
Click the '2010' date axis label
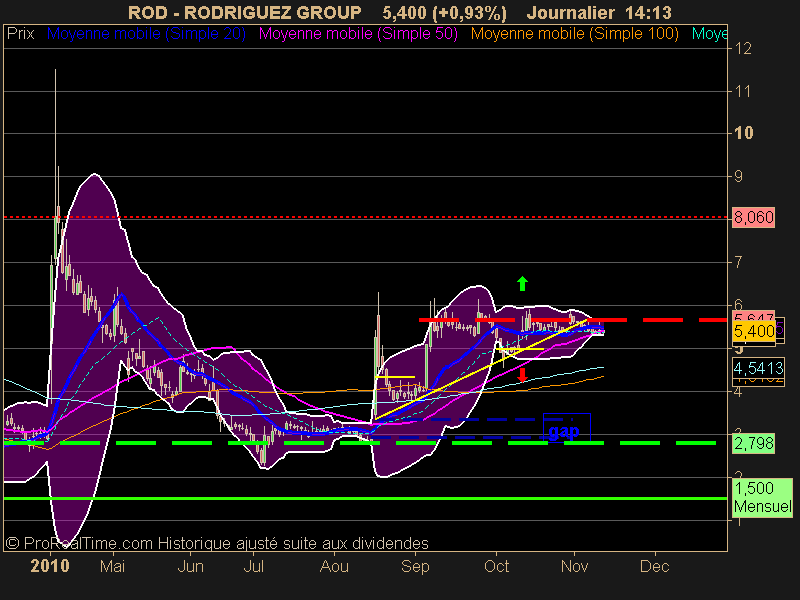(x=49, y=566)
